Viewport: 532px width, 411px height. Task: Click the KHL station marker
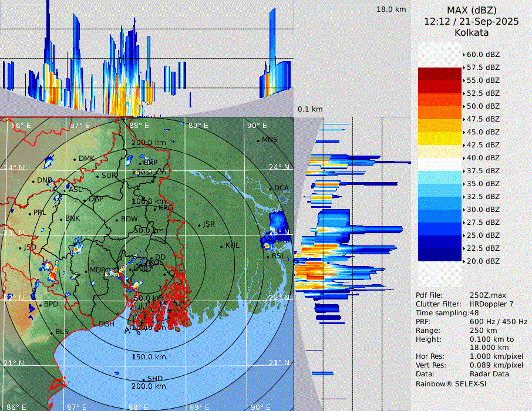tap(222, 246)
